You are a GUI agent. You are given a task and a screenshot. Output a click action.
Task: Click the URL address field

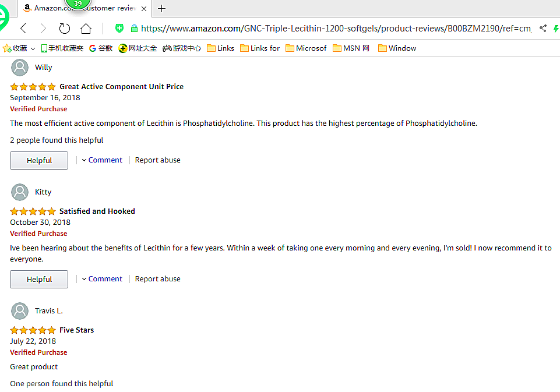click(335, 29)
